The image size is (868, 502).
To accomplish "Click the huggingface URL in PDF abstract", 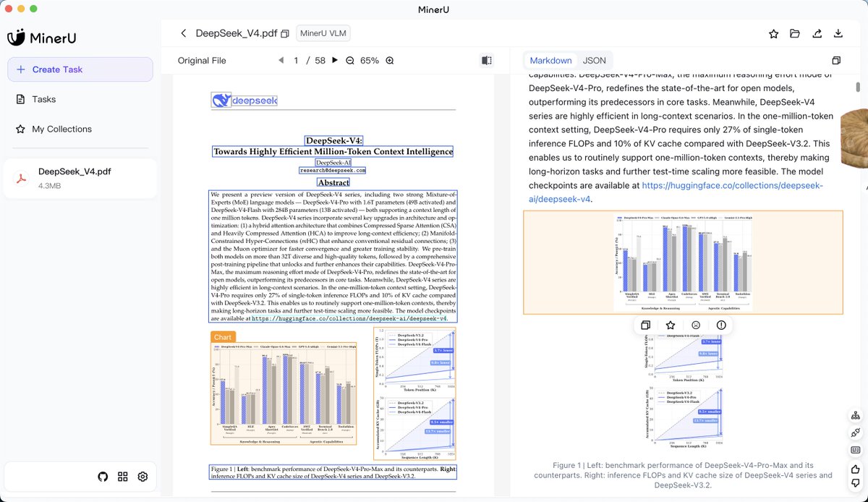I will click(x=349, y=318).
